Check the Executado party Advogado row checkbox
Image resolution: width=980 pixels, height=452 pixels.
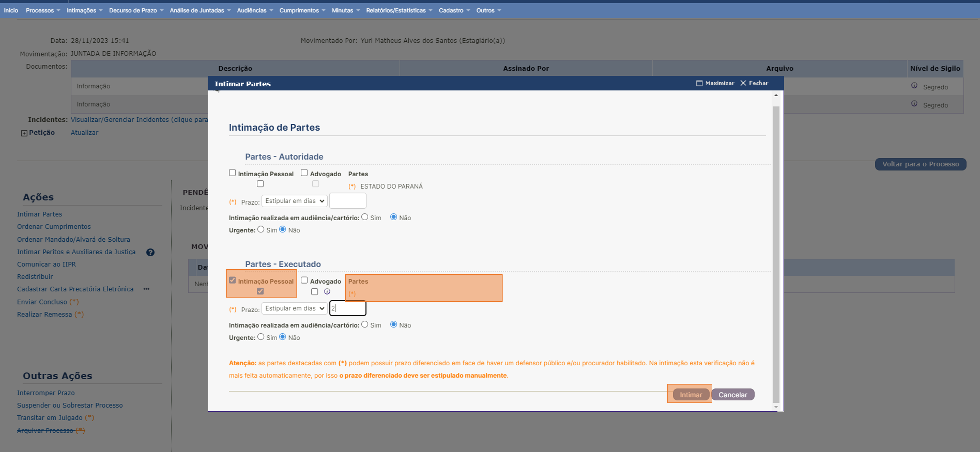(x=315, y=292)
